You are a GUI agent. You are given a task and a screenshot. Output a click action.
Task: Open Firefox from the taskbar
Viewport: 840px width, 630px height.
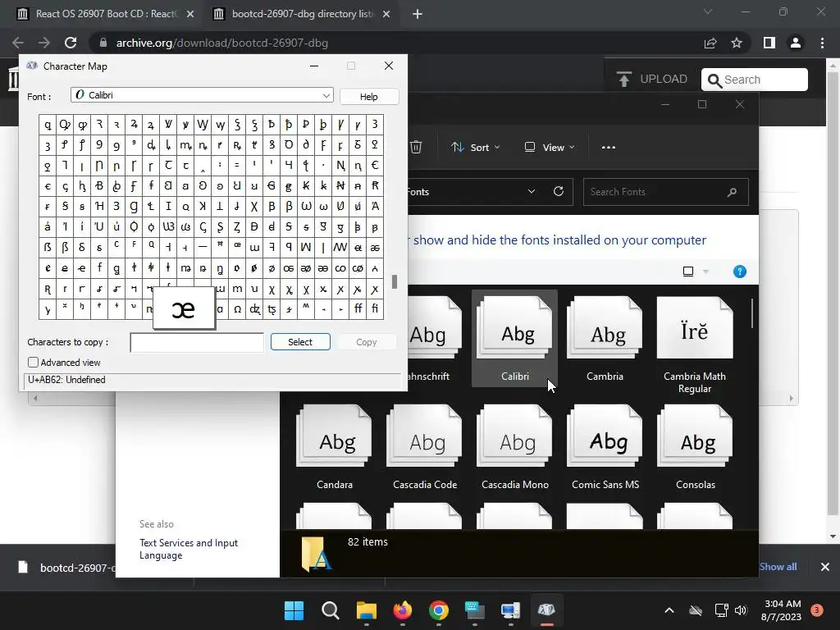[x=402, y=610]
